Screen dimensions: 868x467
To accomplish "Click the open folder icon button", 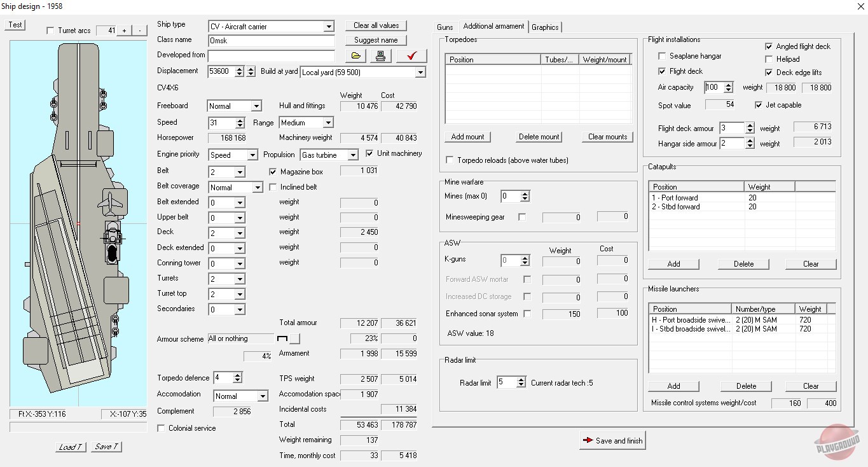I will tap(356, 56).
